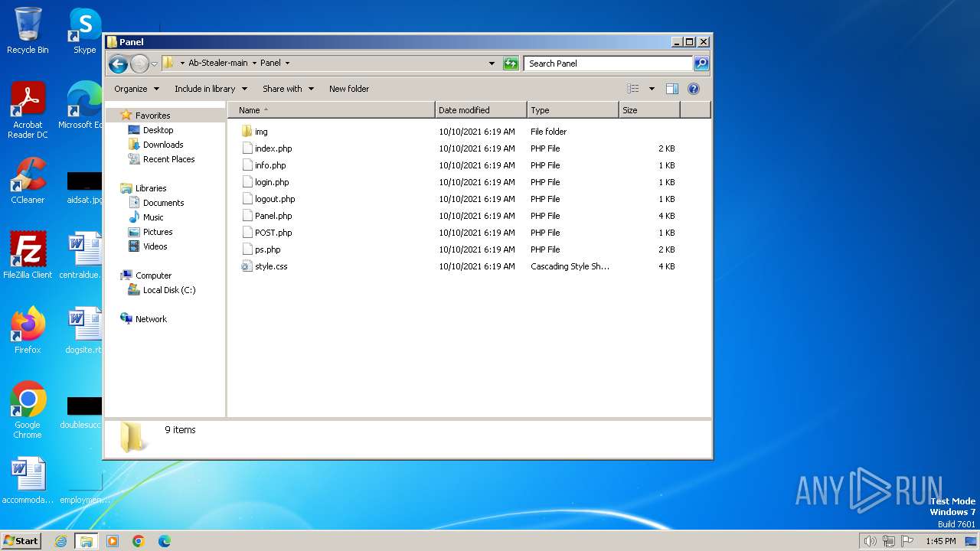Click the search magnifier icon
The image size is (980, 551).
click(x=701, y=64)
